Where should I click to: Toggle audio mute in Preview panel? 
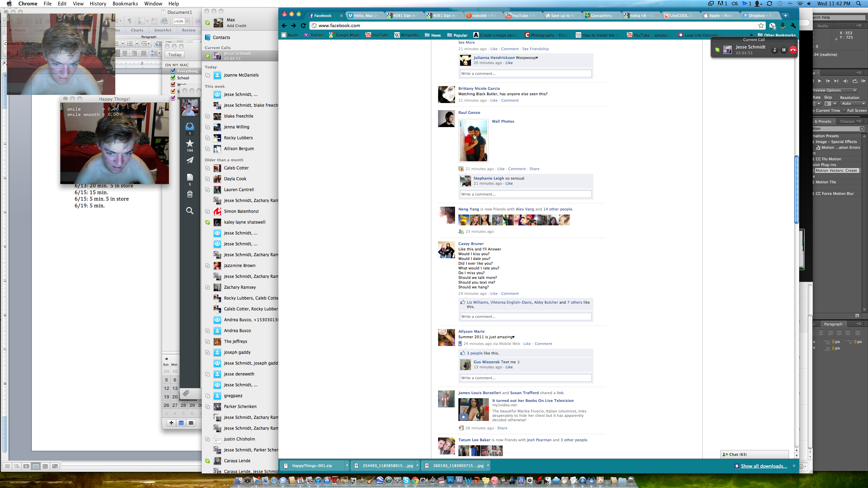coord(846,81)
